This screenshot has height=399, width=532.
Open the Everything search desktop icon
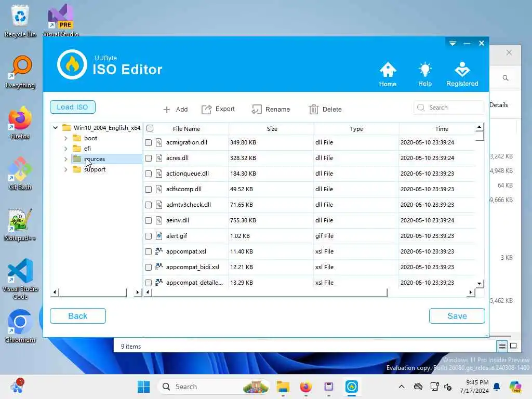click(20, 72)
